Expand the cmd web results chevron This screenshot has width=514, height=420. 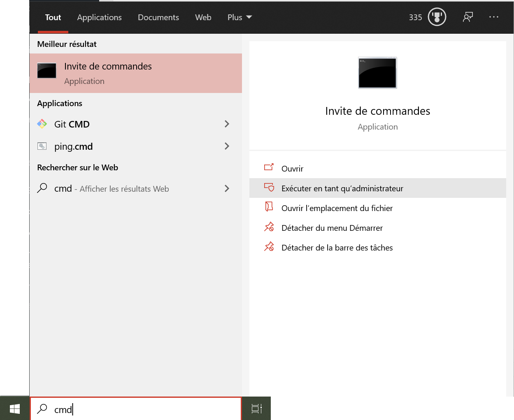[227, 188]
